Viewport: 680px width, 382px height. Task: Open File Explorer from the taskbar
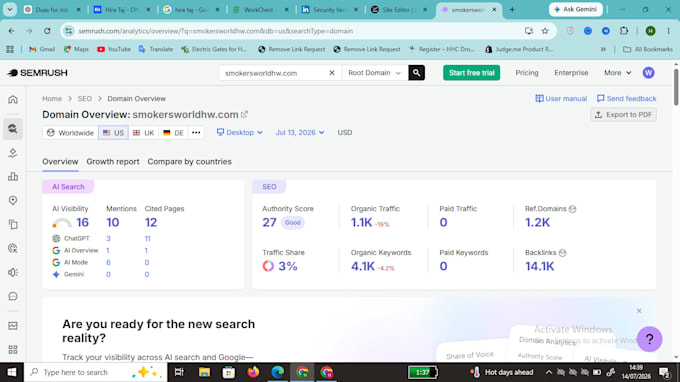click(204, 372)
